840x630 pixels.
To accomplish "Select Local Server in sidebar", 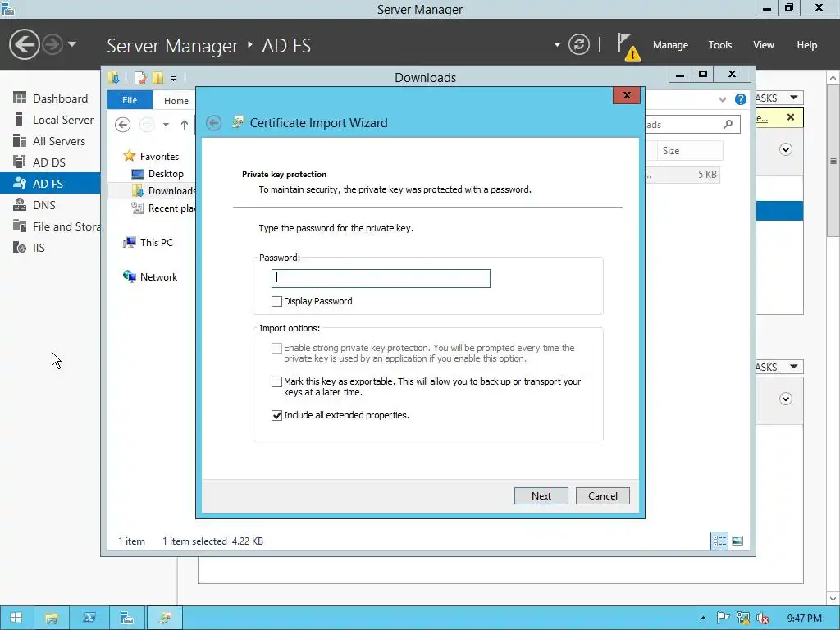I will pyautogui.click(x=50, y=120).
